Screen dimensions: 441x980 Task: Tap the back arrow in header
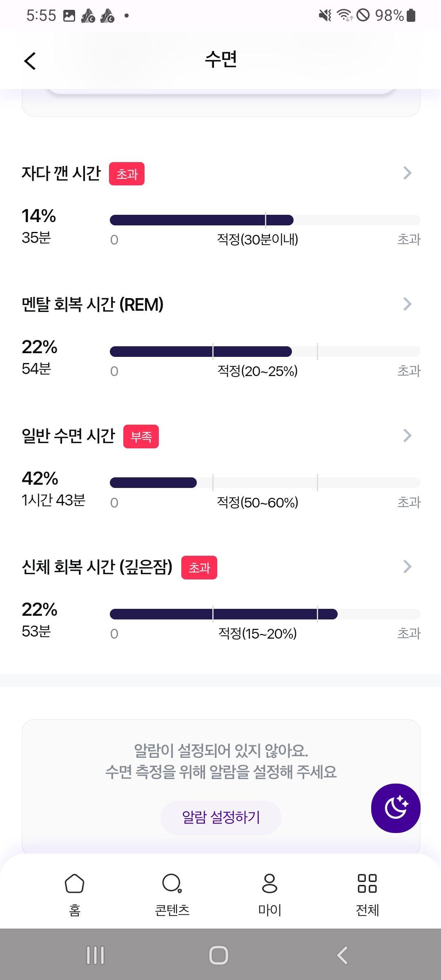point(30,61)
